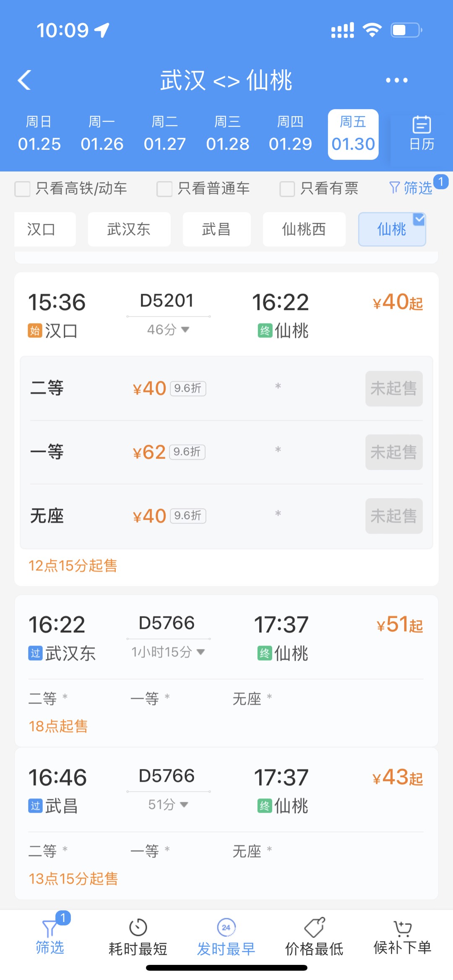This screenshot has height=980, width=453.
Task: Sort by lowest price tag icon
Action: 315,927
